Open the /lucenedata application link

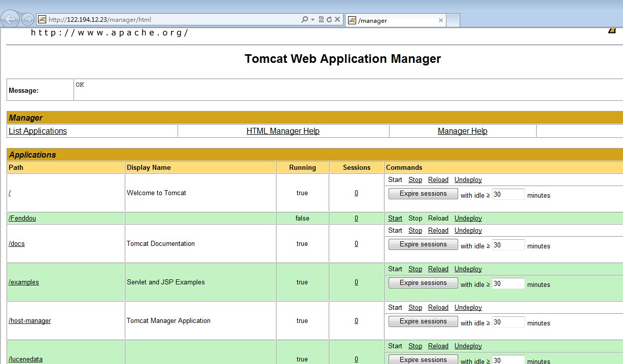pyautogui.click(x=25, y=359)
